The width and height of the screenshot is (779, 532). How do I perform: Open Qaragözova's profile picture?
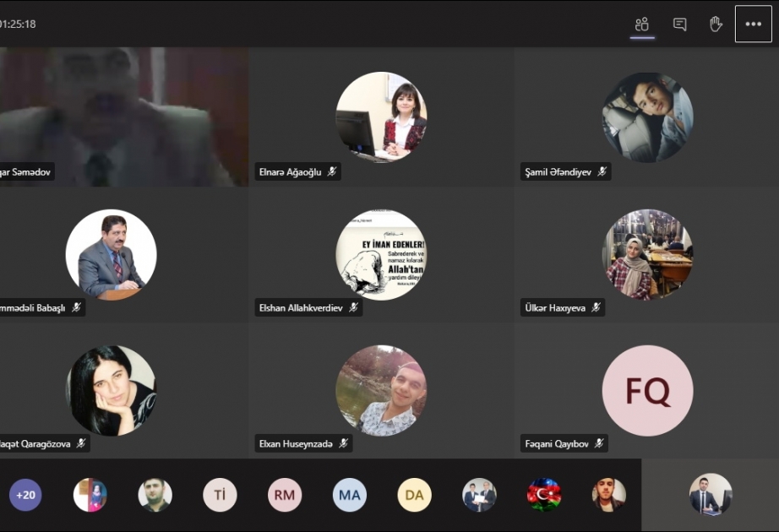tap(111, 390)
